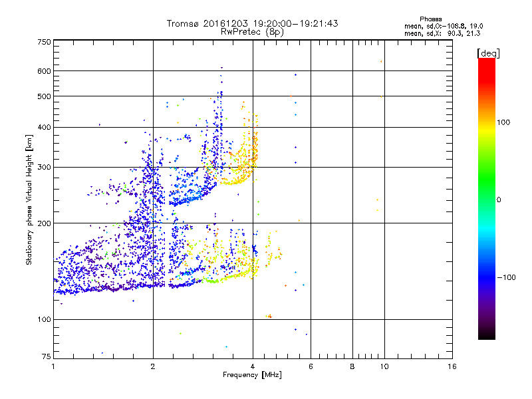Image resolution: width=532 pixels, height=399 pixels.
Task: Click the x-axis label '16'
Action: (x=452, y=366)
